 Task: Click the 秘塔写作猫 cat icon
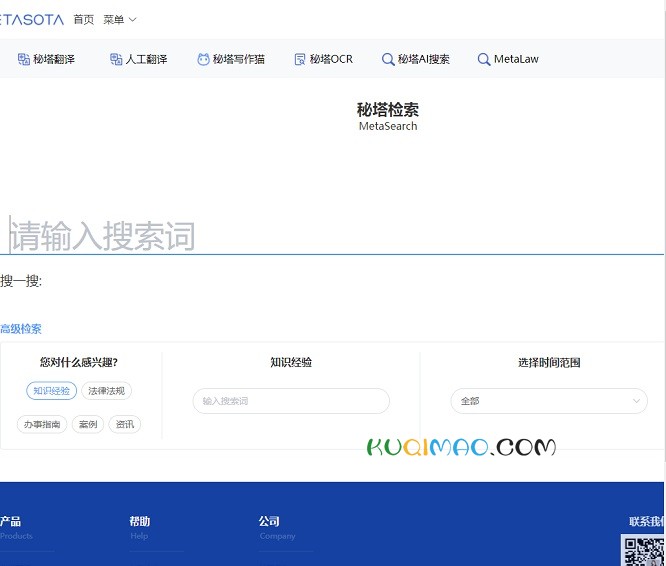click(203, 59)
